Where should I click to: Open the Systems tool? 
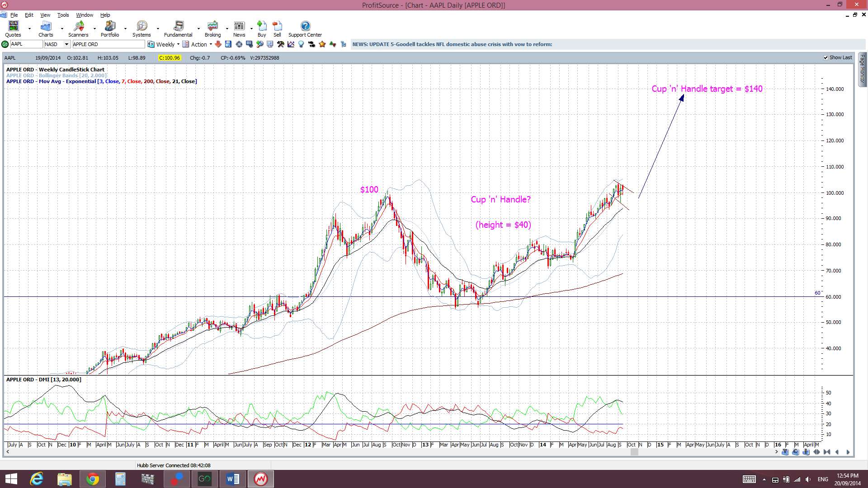(142, 29)
